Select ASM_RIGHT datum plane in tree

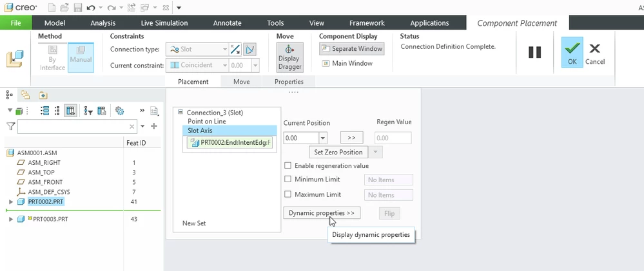pos(44,163)
